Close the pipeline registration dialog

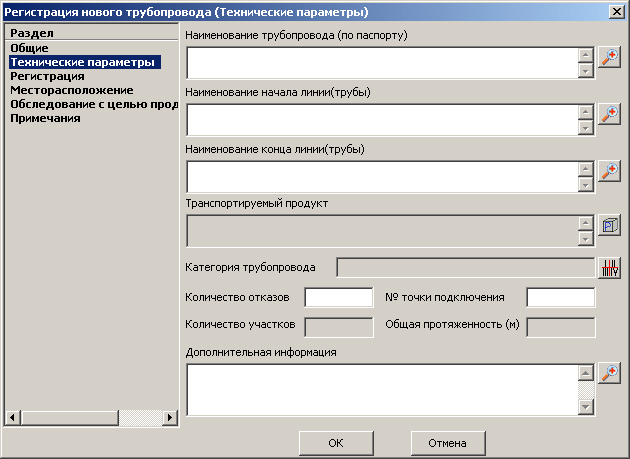[x=616, y=11]
